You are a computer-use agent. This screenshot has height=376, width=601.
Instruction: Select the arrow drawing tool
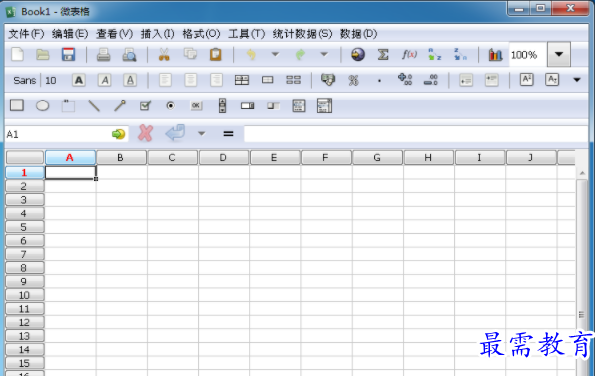[120, 105]
